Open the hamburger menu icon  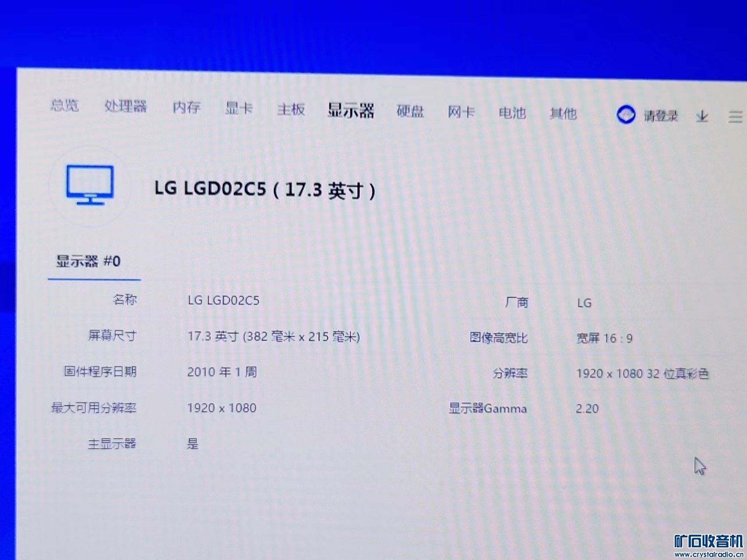(x=735, y=117)
